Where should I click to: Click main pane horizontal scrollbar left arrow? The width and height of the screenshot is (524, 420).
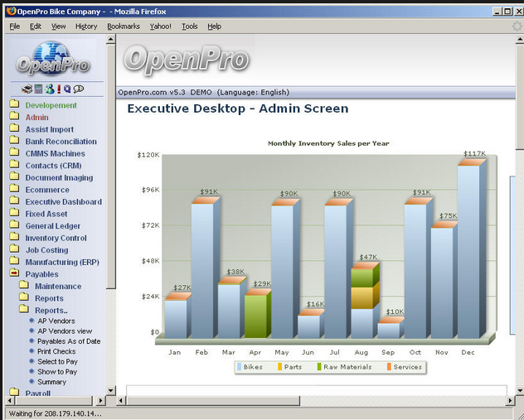(121, 400)
